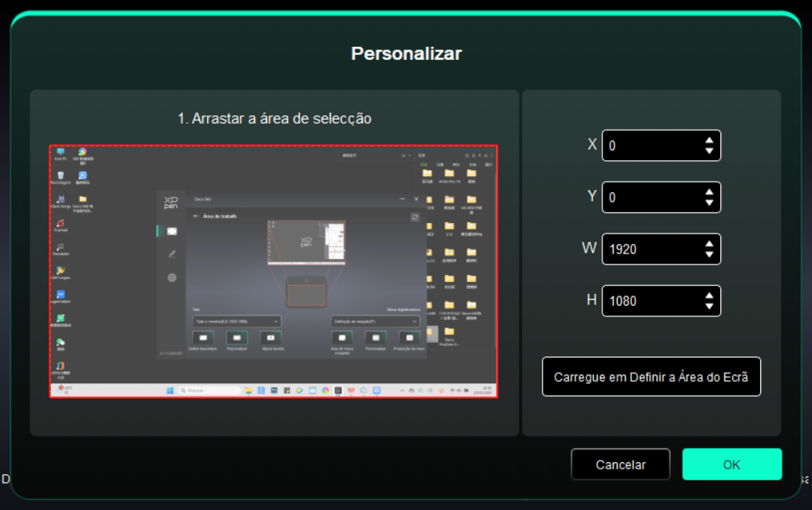Click inside the Y coordinate field
This screenshot has width=812, height=510.
pos(649,198)
